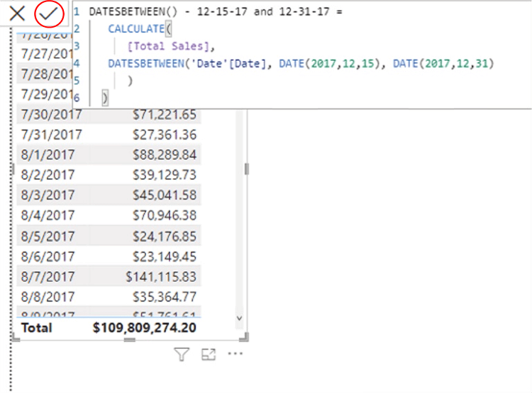The image size is (532, 393).
Task: Select the 8/3/2017 date row
Action: tap(48, 195)
